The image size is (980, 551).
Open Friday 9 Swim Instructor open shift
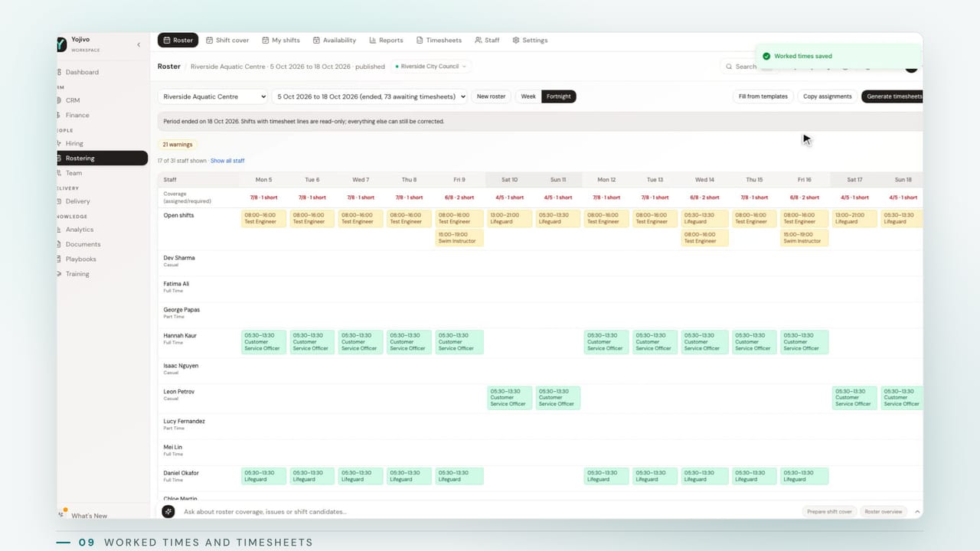(x=459, y=238)
